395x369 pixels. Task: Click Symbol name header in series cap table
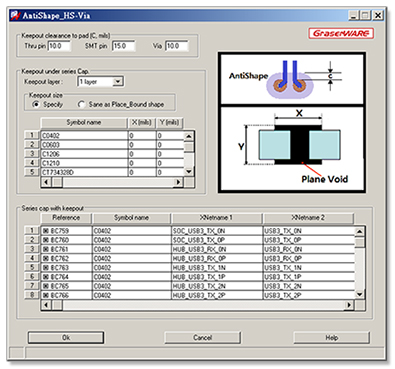(131, 218)
